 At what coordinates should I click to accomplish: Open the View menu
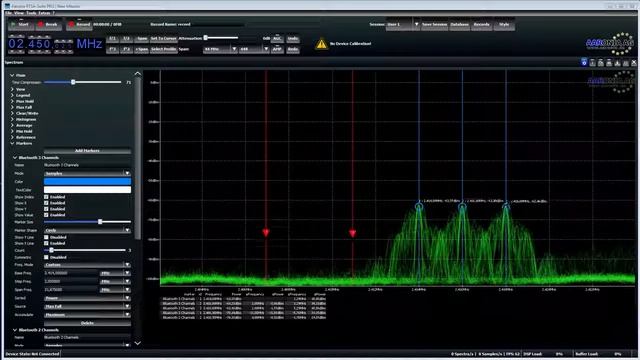(19, 13)
